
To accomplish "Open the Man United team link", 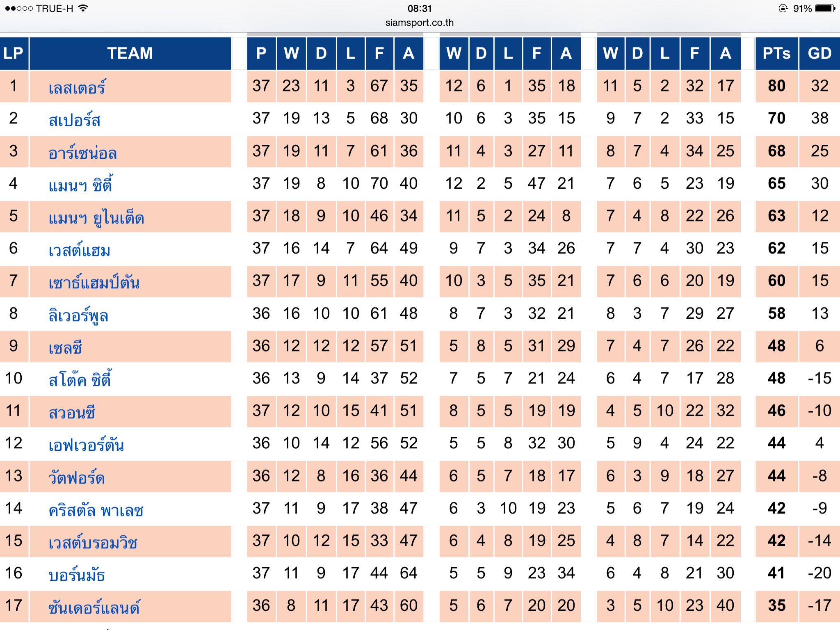I will coord(96,217).
